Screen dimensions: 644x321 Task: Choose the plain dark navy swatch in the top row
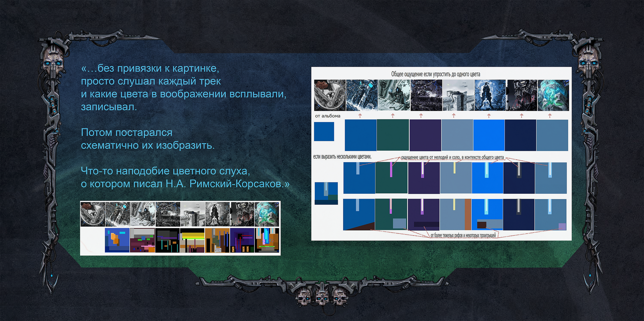(x=520, y=135)
